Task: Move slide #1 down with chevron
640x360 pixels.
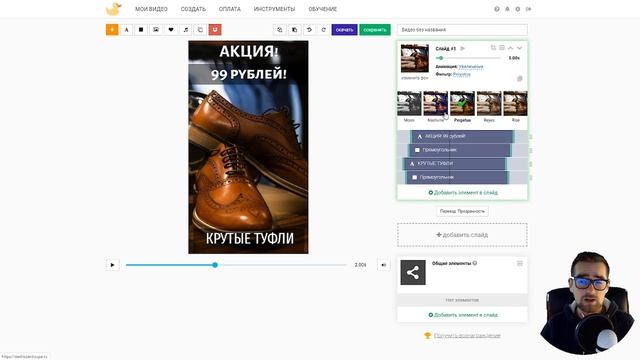Action: [x=519, y=48]
